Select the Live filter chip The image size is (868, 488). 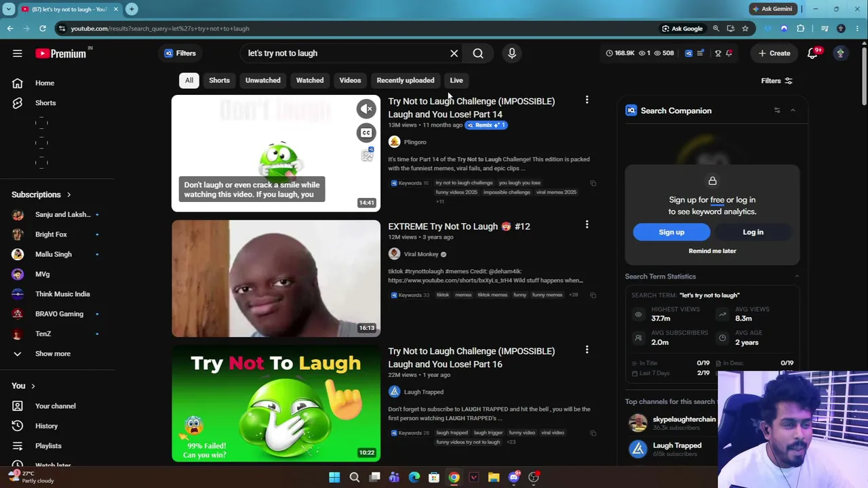[x=456, y=81]
